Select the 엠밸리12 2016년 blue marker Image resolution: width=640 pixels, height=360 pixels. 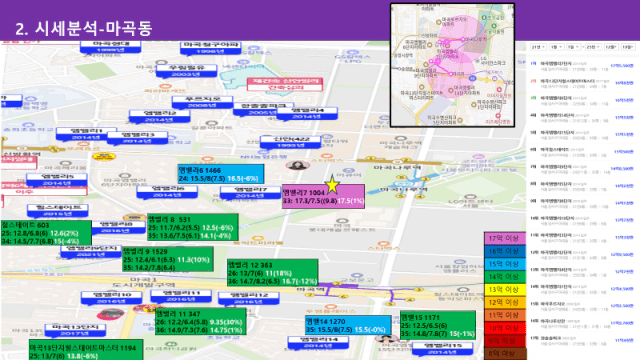point(249,298)
